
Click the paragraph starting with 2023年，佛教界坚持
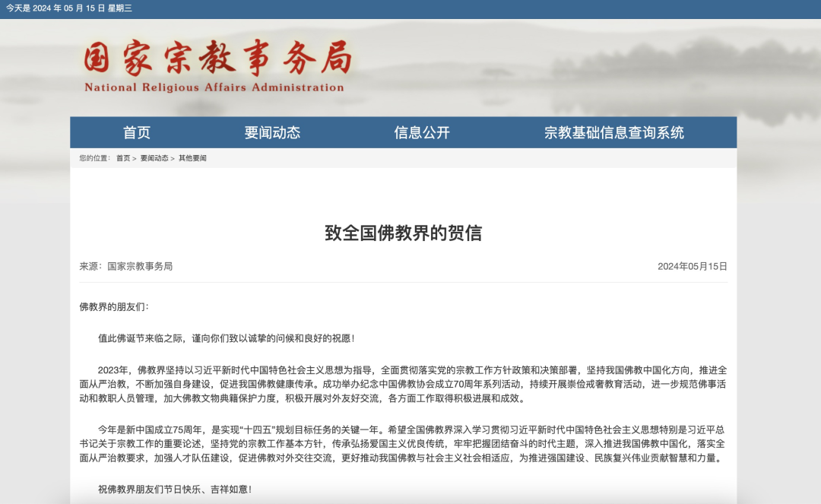coord(403,384)
